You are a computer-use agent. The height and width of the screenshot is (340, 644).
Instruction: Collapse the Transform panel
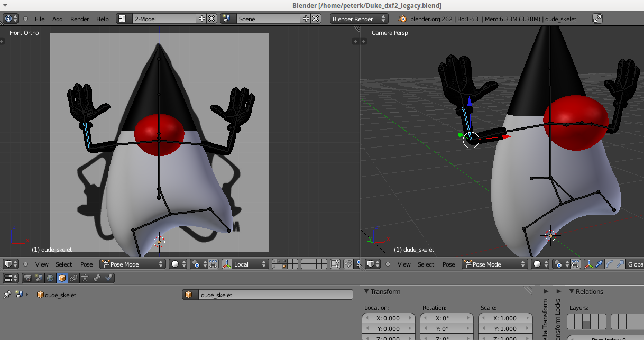tap(367, 292)
